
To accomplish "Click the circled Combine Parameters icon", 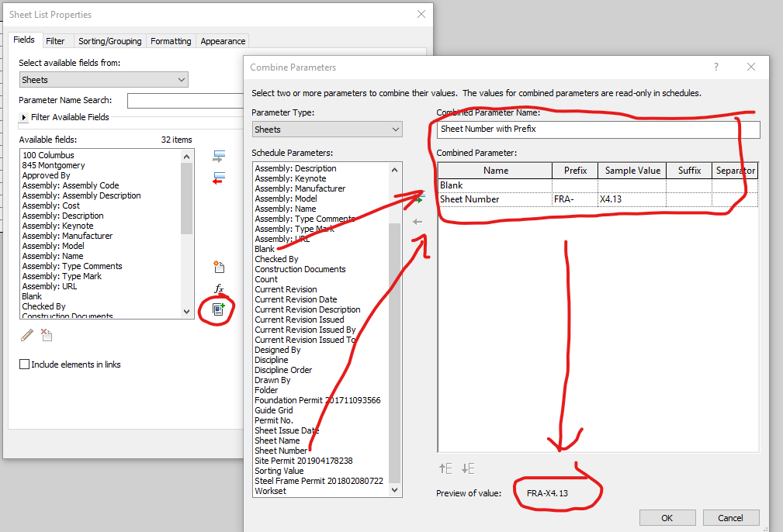I will click(218, 309).
